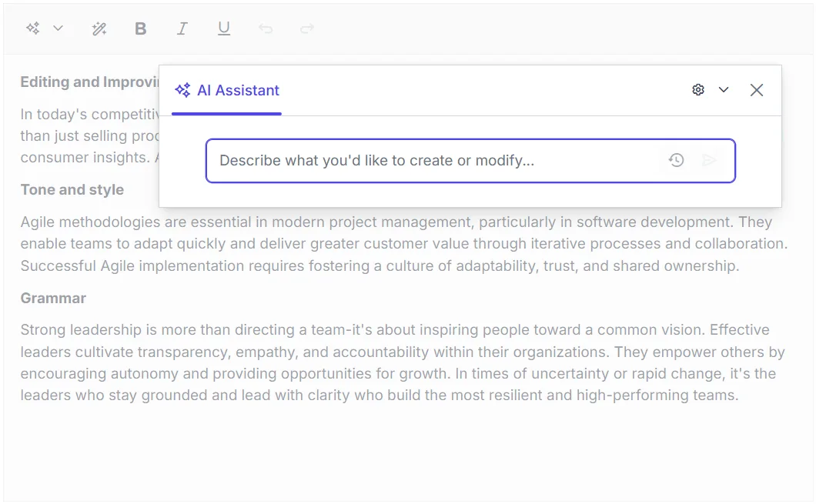The height and width of the screenshot is (504, 816).
Task: Toggle bold formatting
Action: [141, 28]
